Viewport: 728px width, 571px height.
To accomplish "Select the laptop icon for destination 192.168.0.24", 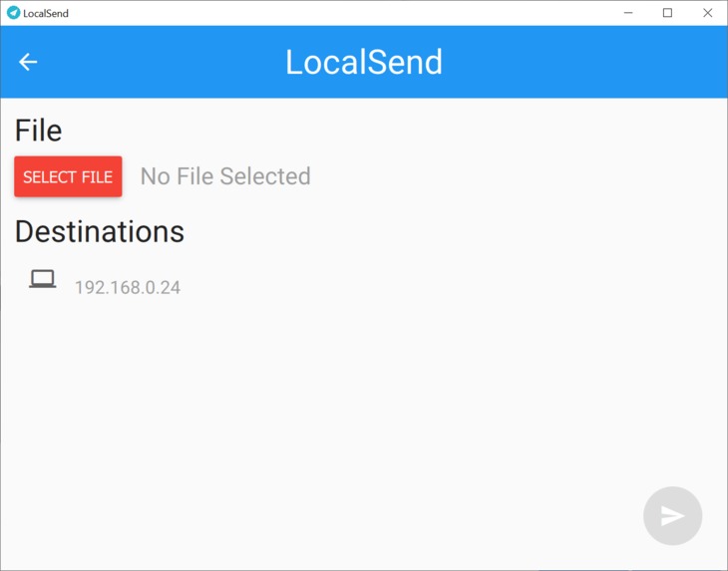I will [43, 279].
